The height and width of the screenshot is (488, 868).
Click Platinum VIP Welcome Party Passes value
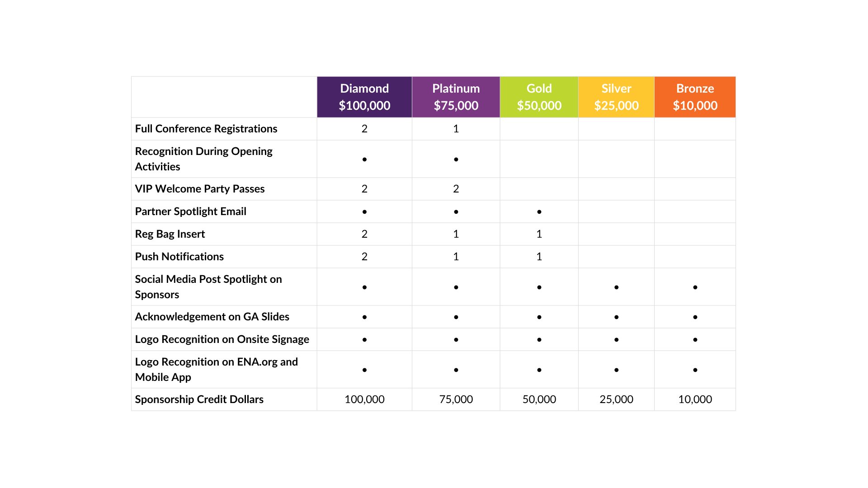click(x=456, y=189)
